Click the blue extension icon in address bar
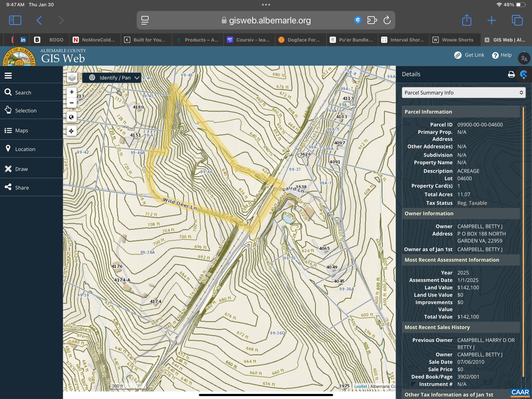 pyautogui.click(x=358, y=20)
